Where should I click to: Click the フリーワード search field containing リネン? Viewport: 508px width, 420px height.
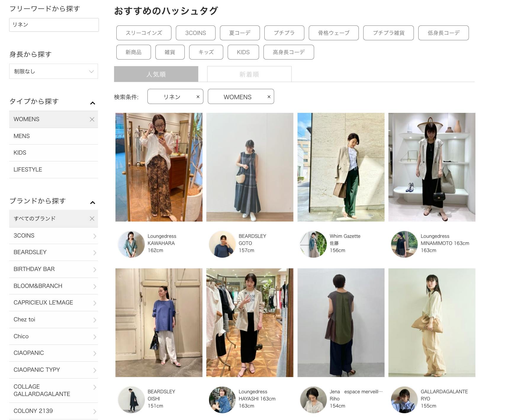[54, 25]
